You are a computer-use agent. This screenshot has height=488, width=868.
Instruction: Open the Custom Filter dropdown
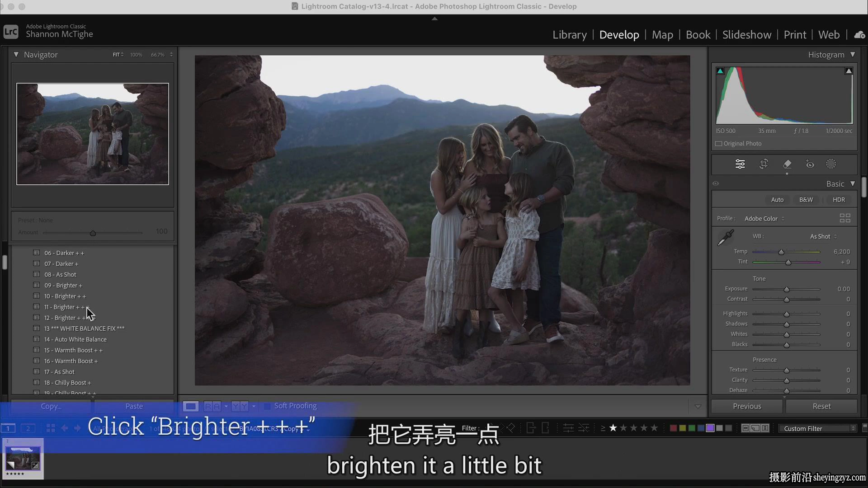817,428
